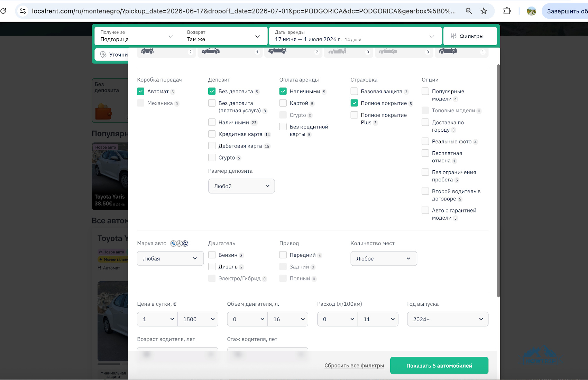Check the Второй водитель в договоре option

click(425, 191)
